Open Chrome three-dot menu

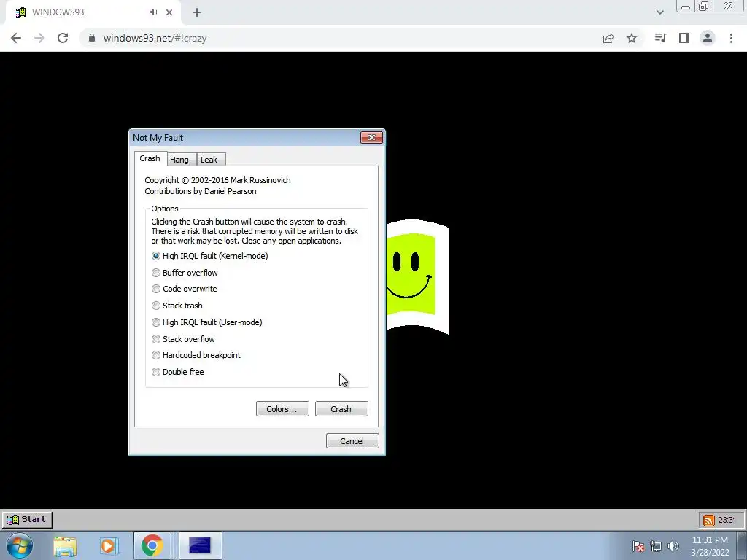pyautogui.click(x=731, y=38)
